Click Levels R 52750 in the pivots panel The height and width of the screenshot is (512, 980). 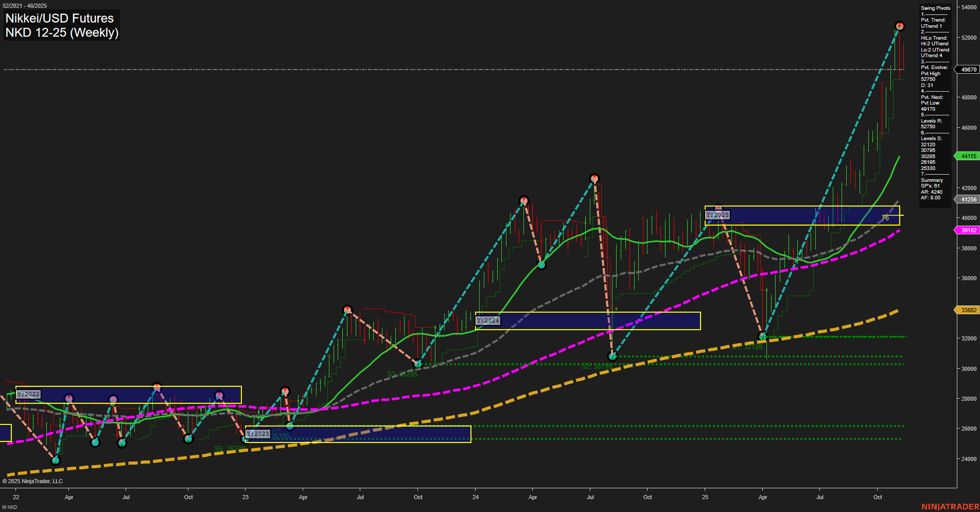(x=929, y=124)
